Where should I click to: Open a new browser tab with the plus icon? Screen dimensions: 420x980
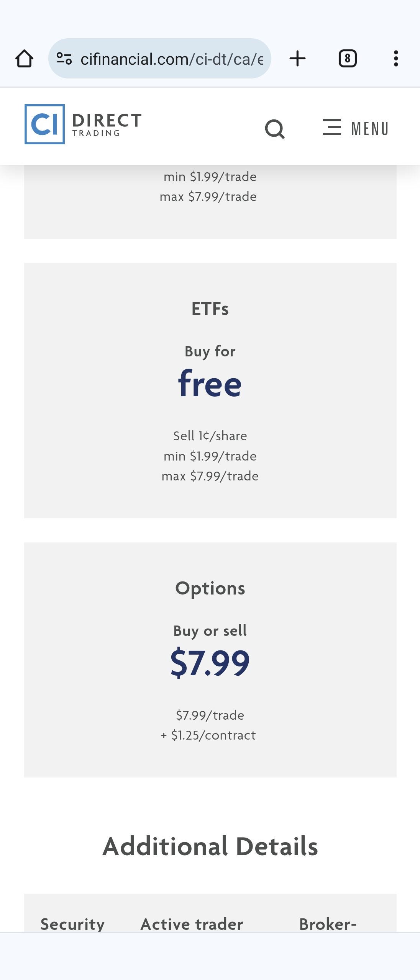pos(298,58)
